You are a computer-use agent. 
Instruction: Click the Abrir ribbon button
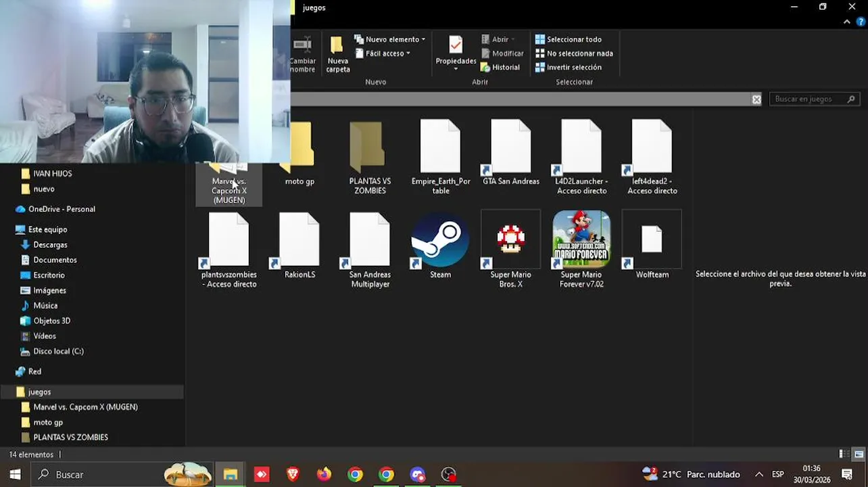pyautogui.click(x=498, y=39)
